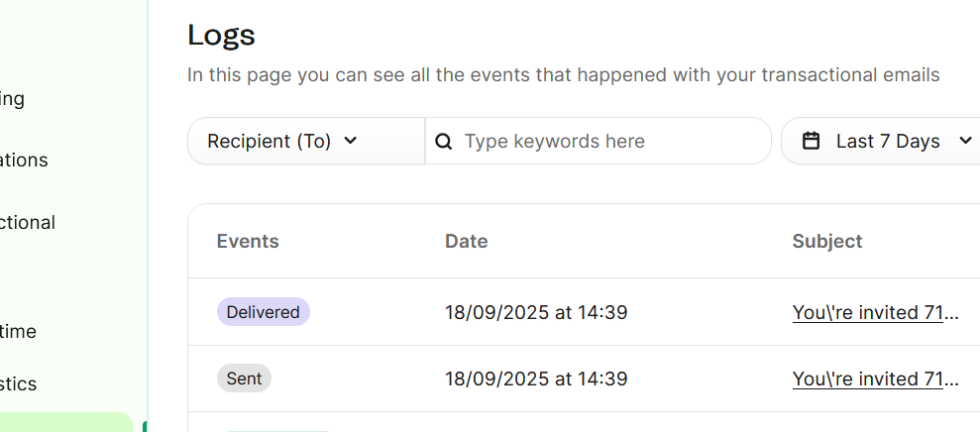This screenshot has width=980, height=432.
Task: Click the Events column header
Action: [x=248, y=241]
